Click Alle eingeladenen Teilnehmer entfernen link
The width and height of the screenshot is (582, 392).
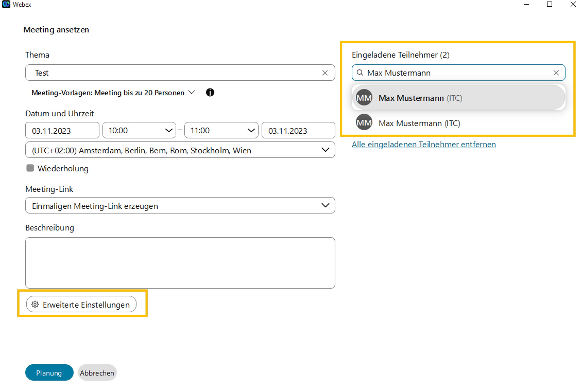click(423, 144)
